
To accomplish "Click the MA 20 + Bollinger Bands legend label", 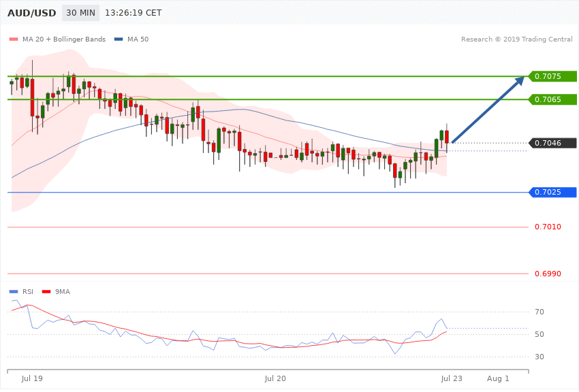I will (x=64, y=39).
